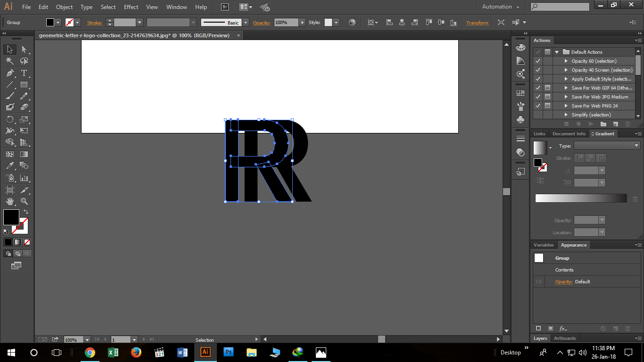The image size is (644, 362).
Task: Click the orange Stroke link in control bar
Action: 94,23
